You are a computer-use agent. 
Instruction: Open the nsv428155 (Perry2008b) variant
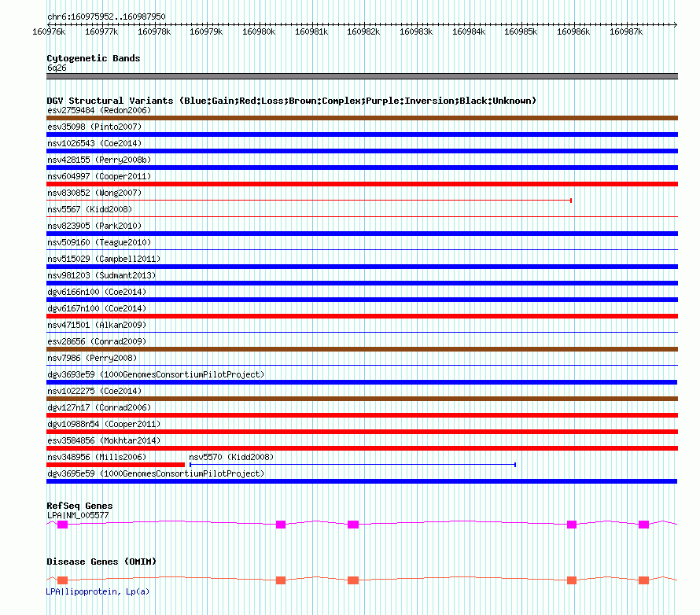[x=99, y=160]
